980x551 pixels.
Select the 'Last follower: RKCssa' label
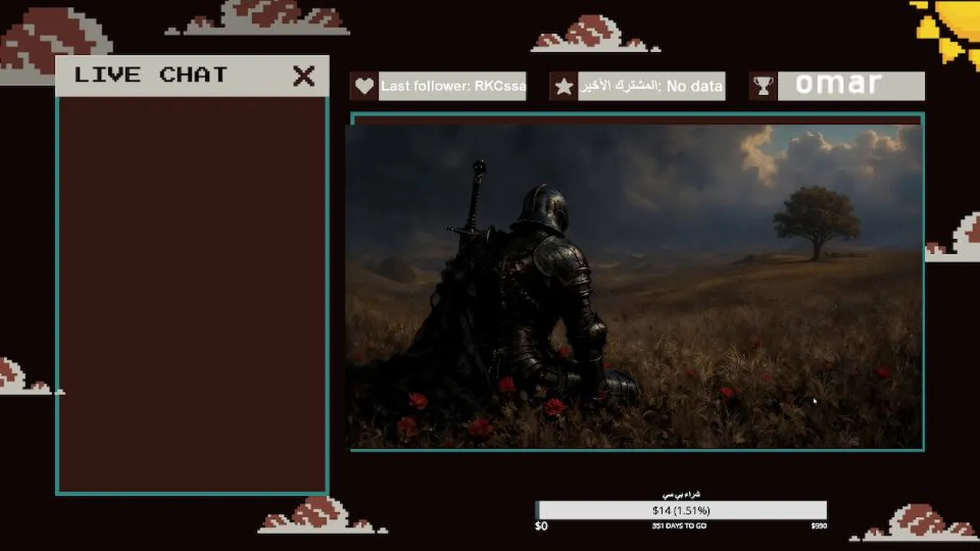453,86
